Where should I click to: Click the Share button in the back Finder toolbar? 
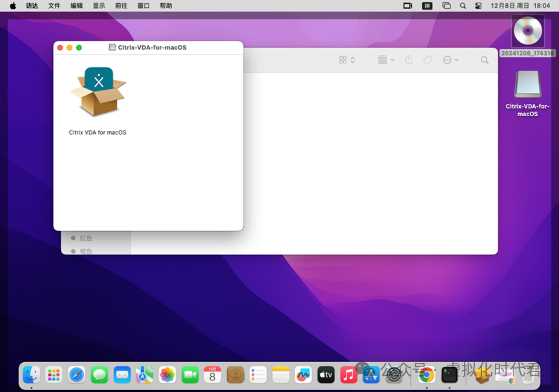point(408,60)
